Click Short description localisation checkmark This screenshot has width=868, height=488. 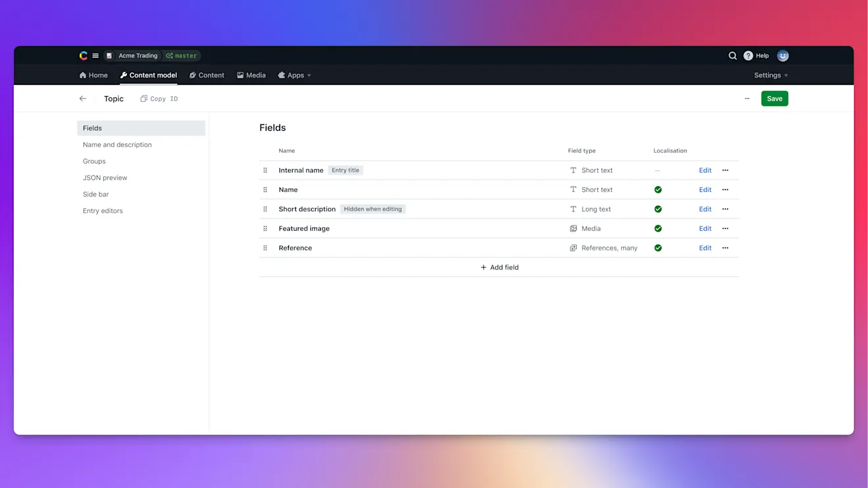658,209
